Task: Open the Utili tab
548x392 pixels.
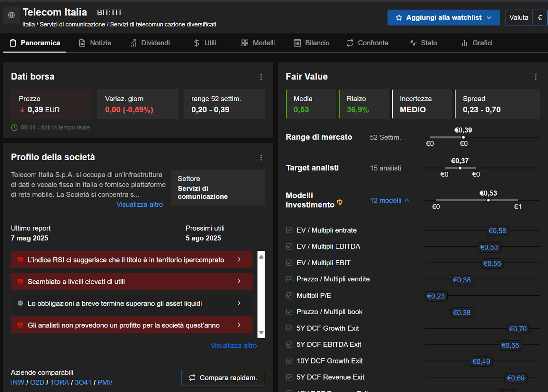Action: pos(205,43)
